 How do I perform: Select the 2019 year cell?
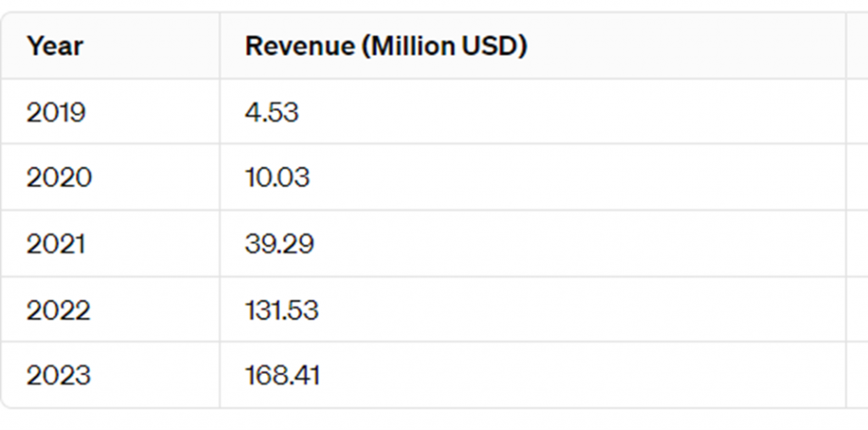[56, 113]
